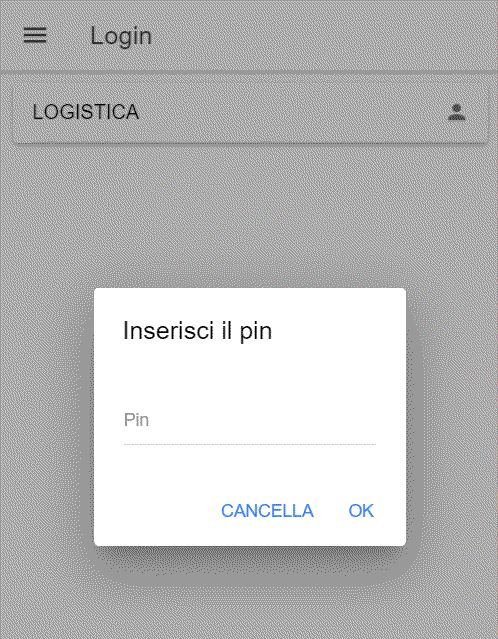Tap the LOGISTICA label text
This screenshot has width=498, height=639.
(x=86, y=112)
